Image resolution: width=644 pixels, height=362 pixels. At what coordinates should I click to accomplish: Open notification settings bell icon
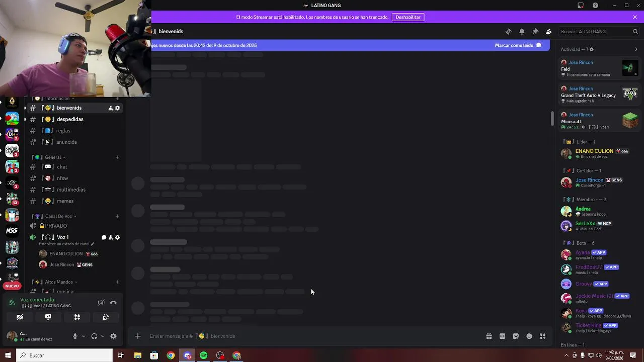click(522, 31)
